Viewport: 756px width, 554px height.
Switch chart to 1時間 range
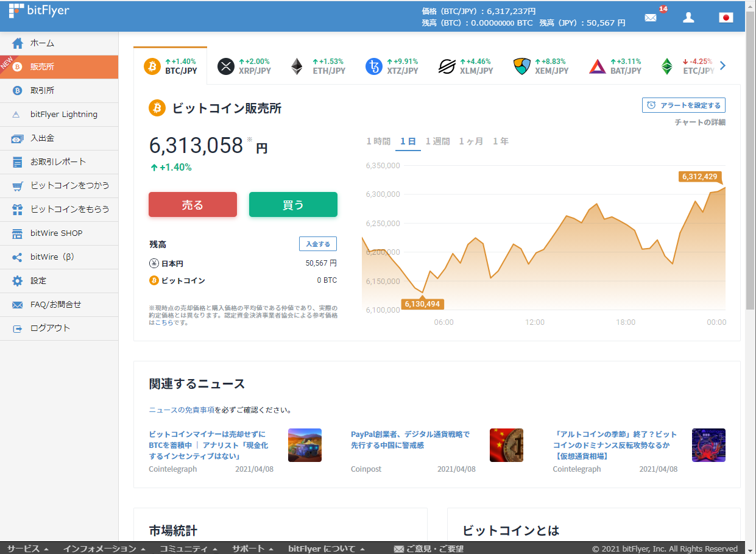pyautogui.click(x=378, y=141)
